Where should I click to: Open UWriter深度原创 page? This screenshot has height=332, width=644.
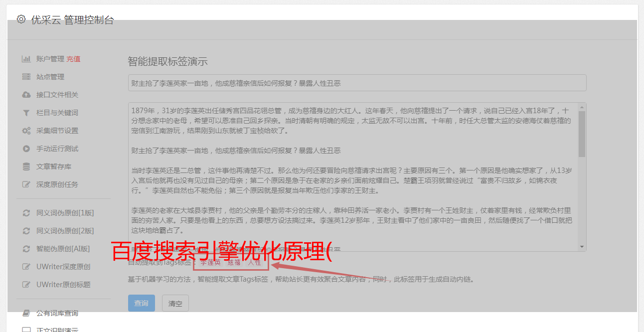pyautogui.click(x=63, y=267)
